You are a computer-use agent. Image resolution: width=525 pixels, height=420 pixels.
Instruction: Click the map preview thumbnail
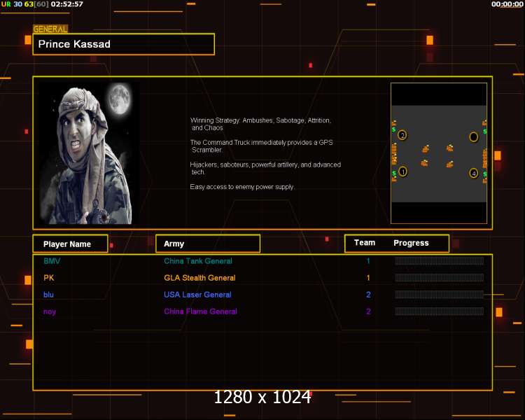439,153
